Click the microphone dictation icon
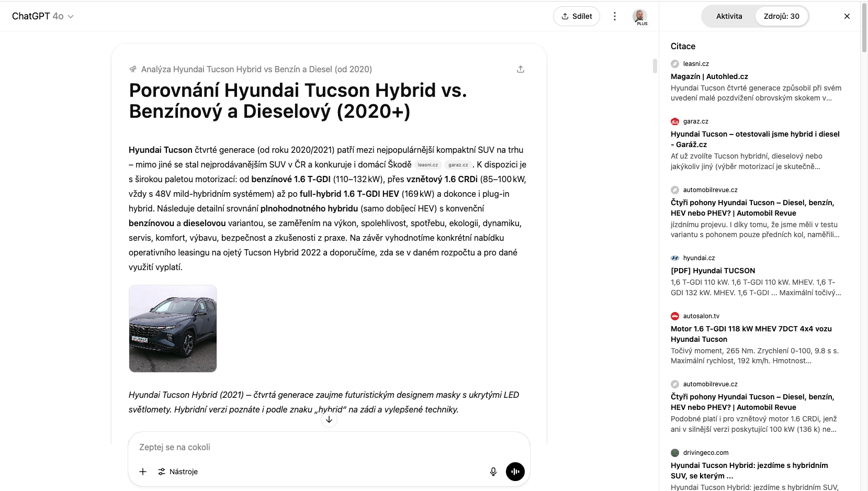This screenshot has width=868, height=491. [x=493, y=472]
